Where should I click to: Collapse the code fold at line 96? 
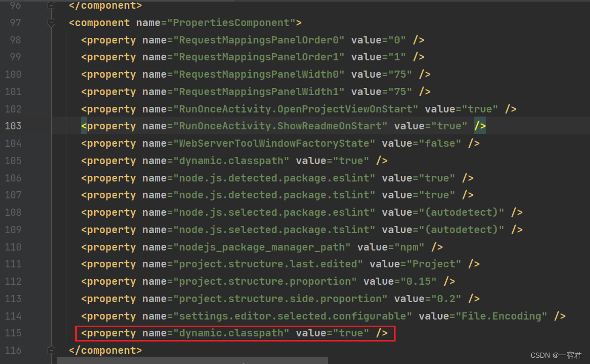[x=51, y=5]
